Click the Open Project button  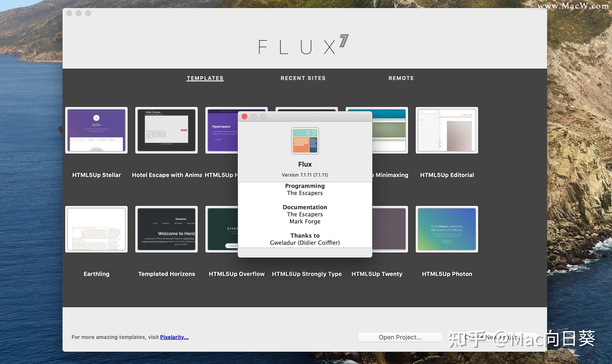pyautogui.click(x=399, y=337)
